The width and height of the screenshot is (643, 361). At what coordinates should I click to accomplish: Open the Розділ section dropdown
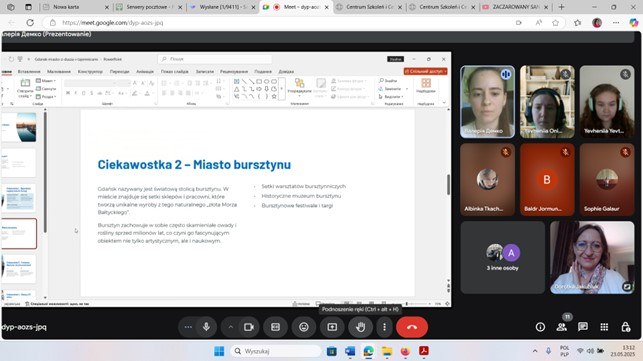click(46, 96)
